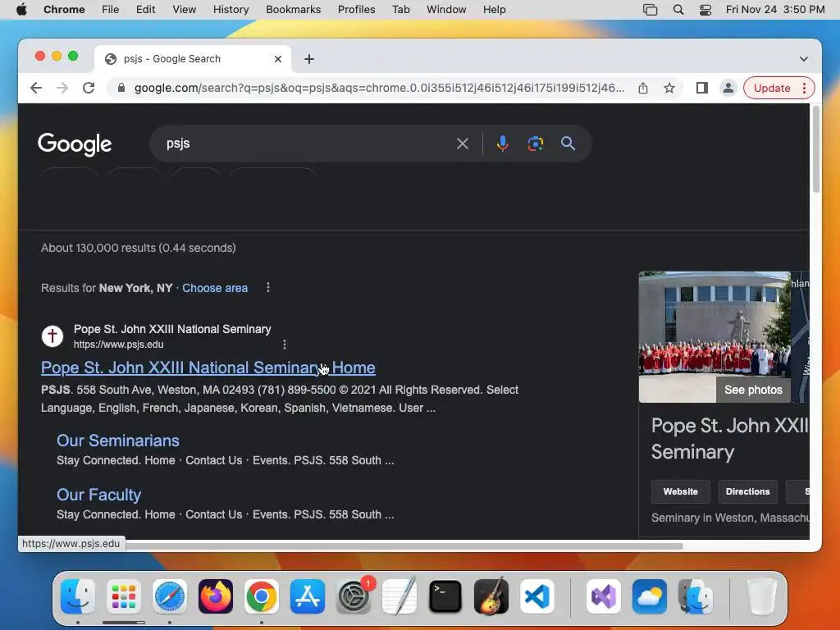840x630 pixels.
Task: Share this page from the address bar
Action: [643, 88]
